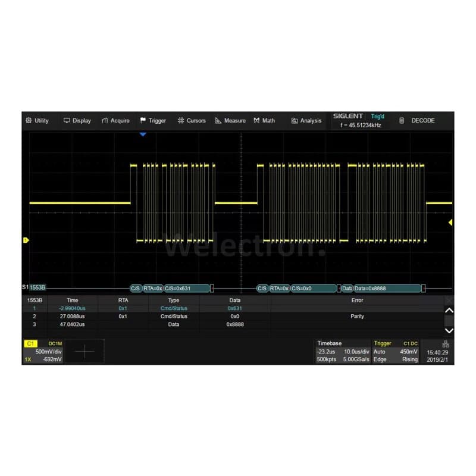This screenshot has width=476, height=476.
Task: Click the Data=0x8888 decode segment
Action: click(387, 289)
